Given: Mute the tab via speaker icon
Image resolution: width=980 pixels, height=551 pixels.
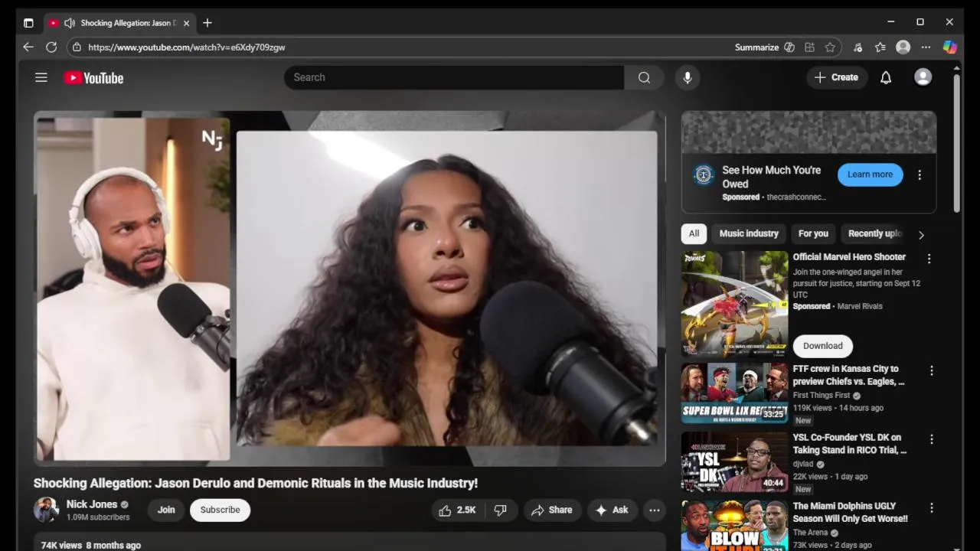Looking at the screenshot, I should point(70,23).
